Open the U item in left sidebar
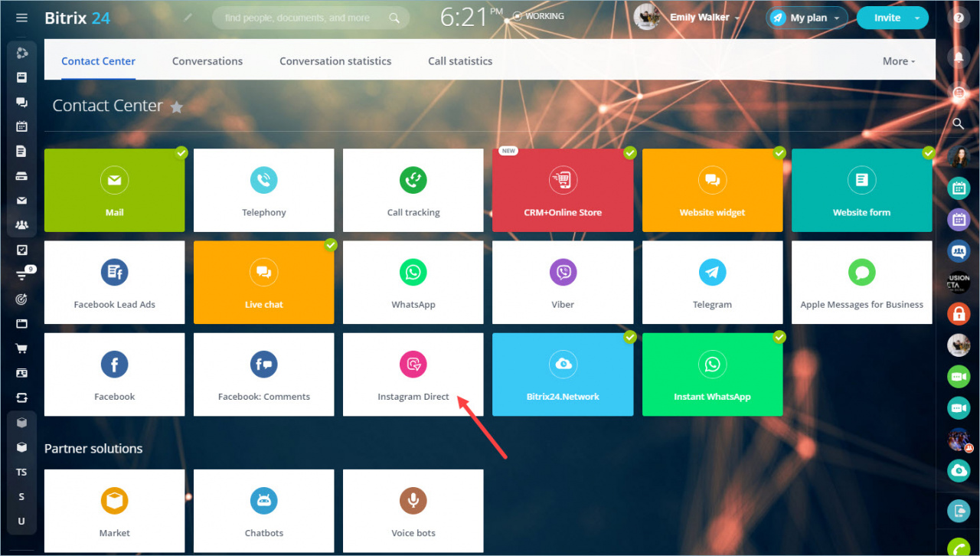Image resolution: width=980 pixels, height=556 pixels. (x=21, y=521)
